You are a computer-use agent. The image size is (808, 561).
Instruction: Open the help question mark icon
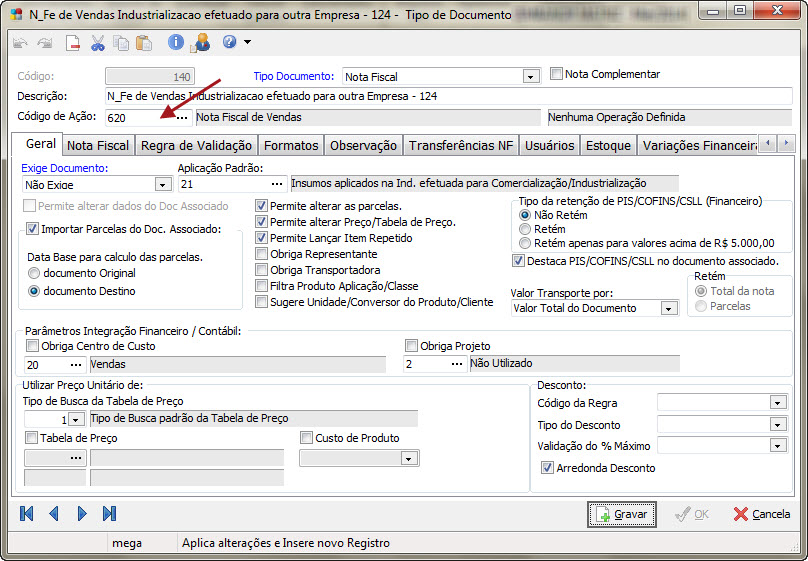pyautogui.click(x=229, y=42)
